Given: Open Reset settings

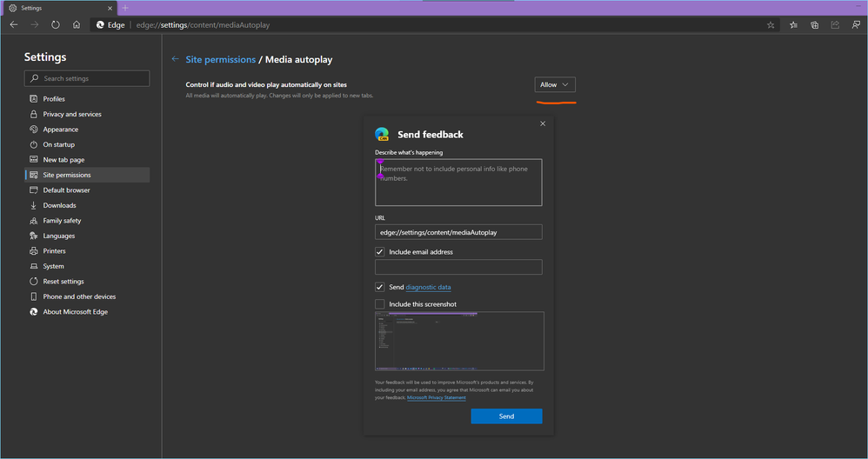Looking at the screenshot, I should pos(87,282).
